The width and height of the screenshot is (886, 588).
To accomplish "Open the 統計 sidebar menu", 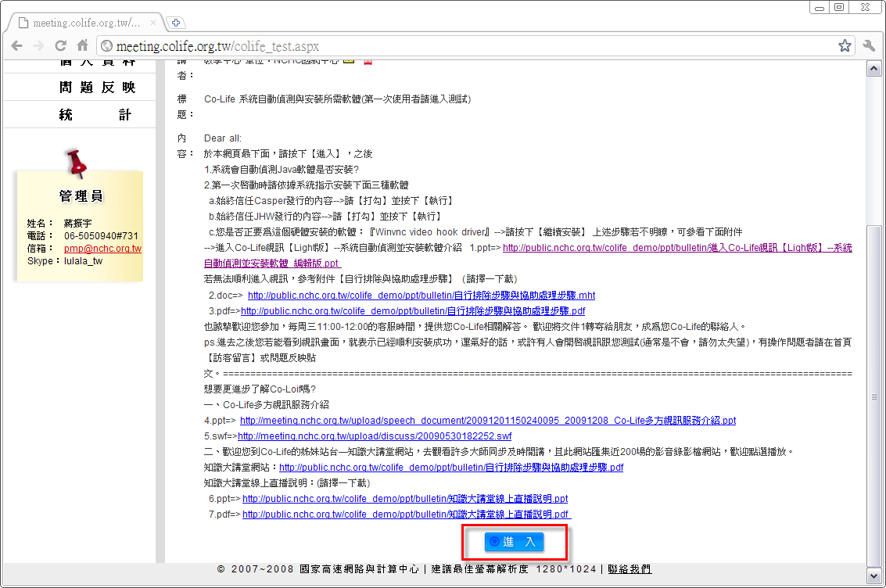I will 95,115.
